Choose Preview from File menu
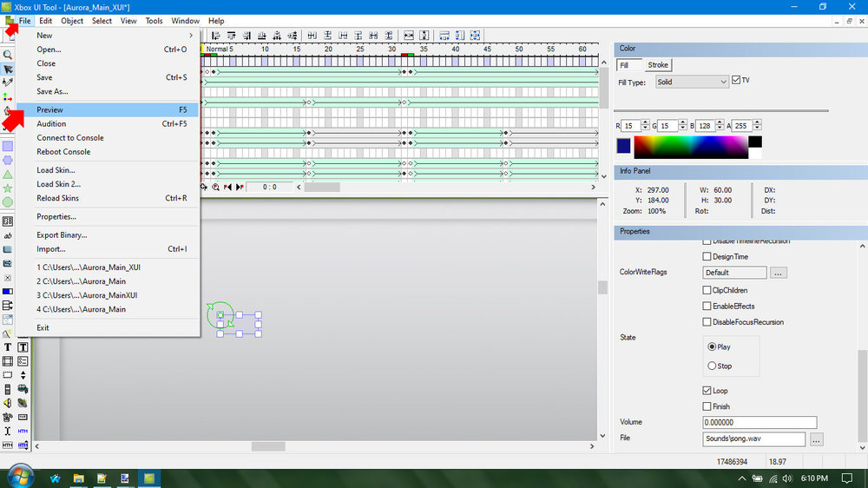Image resolution: width=868 pixels, height=488 pixels. 108,109
